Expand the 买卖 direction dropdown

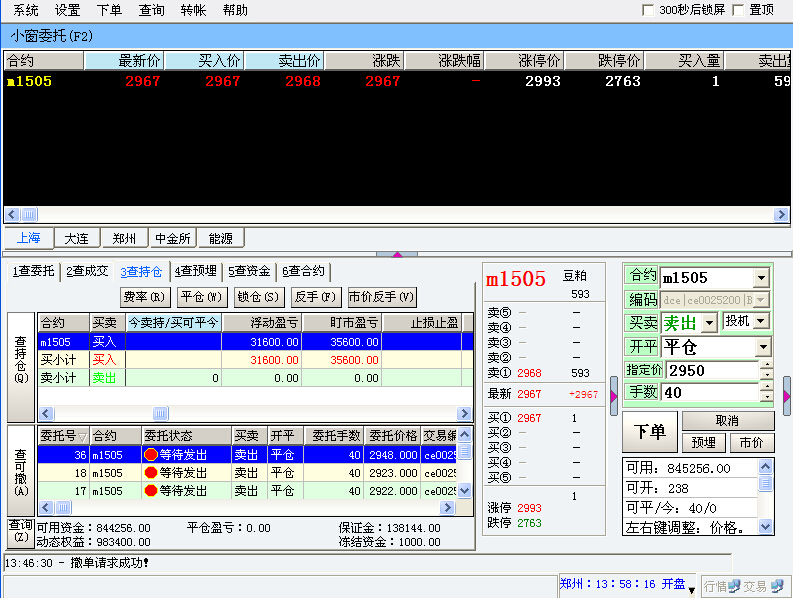click(710, 322)
